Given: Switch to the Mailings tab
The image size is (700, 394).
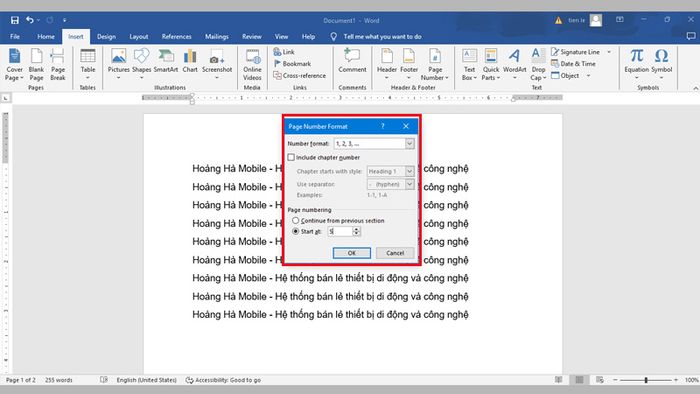Looking at the screenshot, I should [x=217, y=37].
